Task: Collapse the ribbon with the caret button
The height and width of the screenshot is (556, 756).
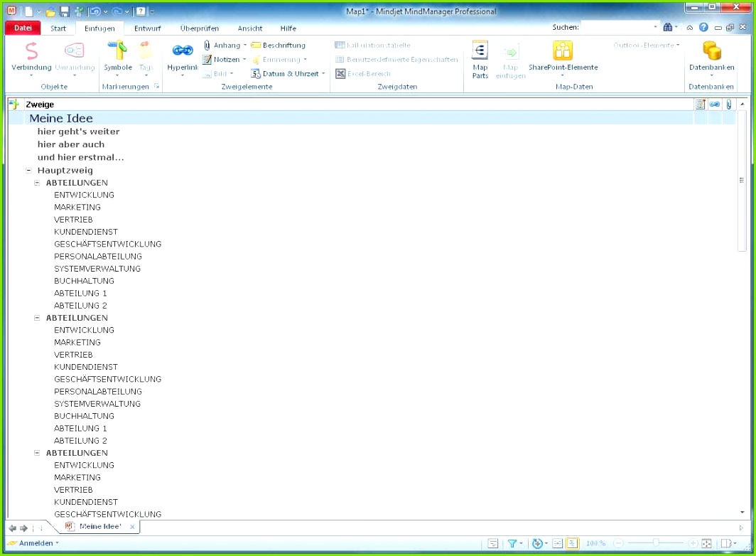Action: (690, 28)
